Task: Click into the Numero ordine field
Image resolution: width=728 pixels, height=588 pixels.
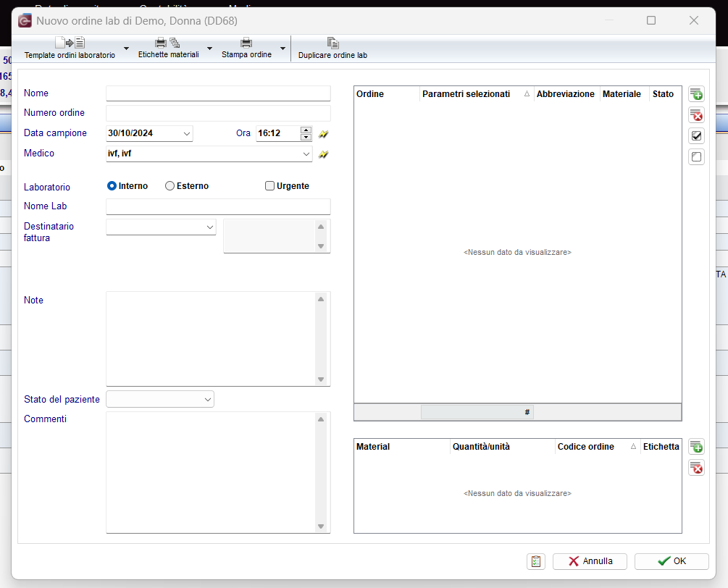Action: coord(218,113)
